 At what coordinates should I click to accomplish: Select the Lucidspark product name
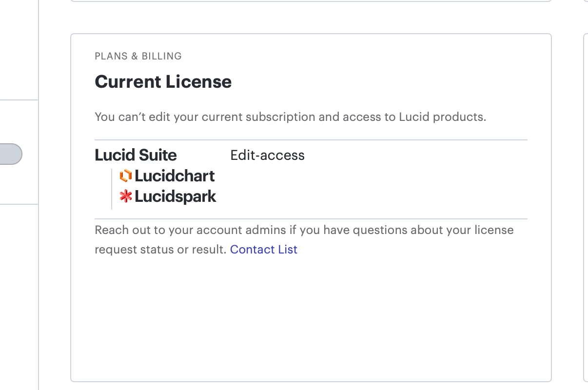pos(176,196)
